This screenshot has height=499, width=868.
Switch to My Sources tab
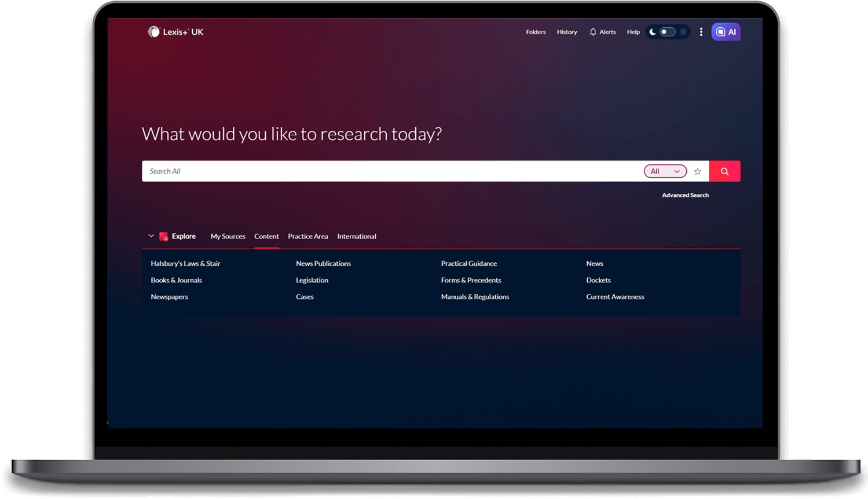point(228,236)
